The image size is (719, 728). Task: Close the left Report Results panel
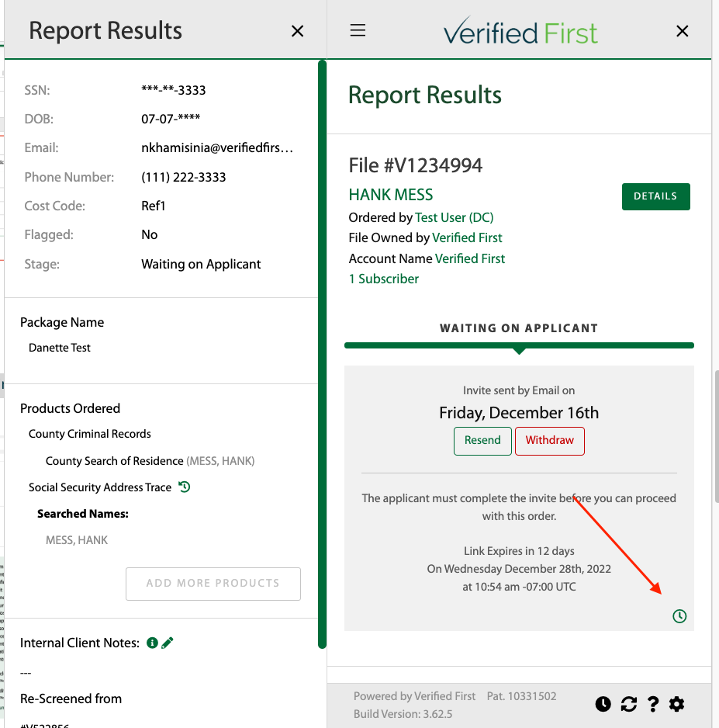tap(297, 31)
